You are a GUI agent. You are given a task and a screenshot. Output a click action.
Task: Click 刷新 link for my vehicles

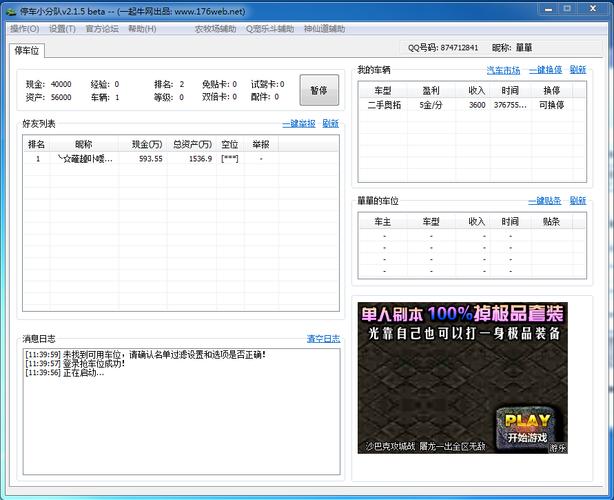coord(578,70)
